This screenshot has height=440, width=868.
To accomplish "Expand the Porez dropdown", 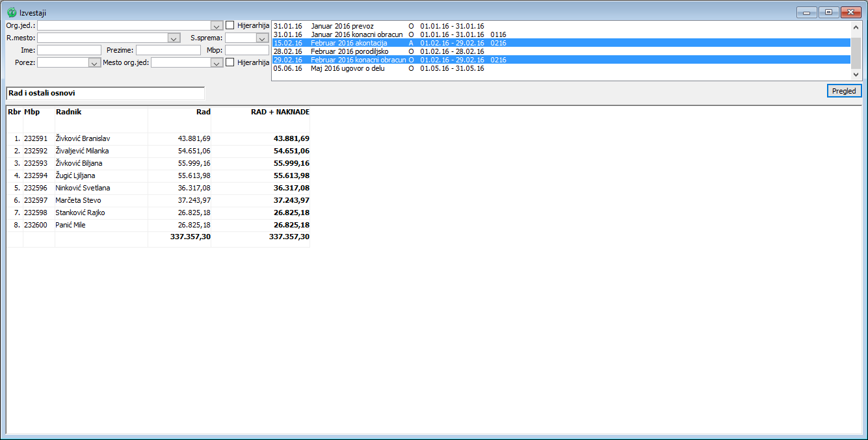I will 93,63.
